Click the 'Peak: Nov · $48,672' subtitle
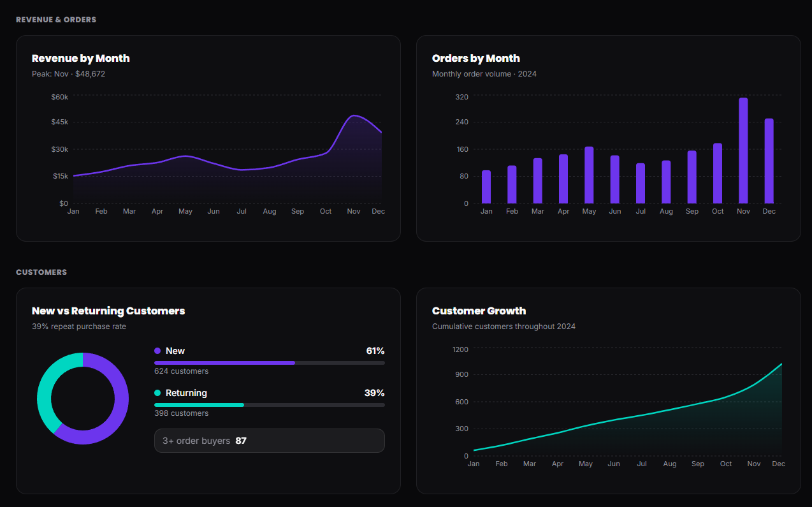Viewport: 812px width, 507px height. click(x=69, y=74)
